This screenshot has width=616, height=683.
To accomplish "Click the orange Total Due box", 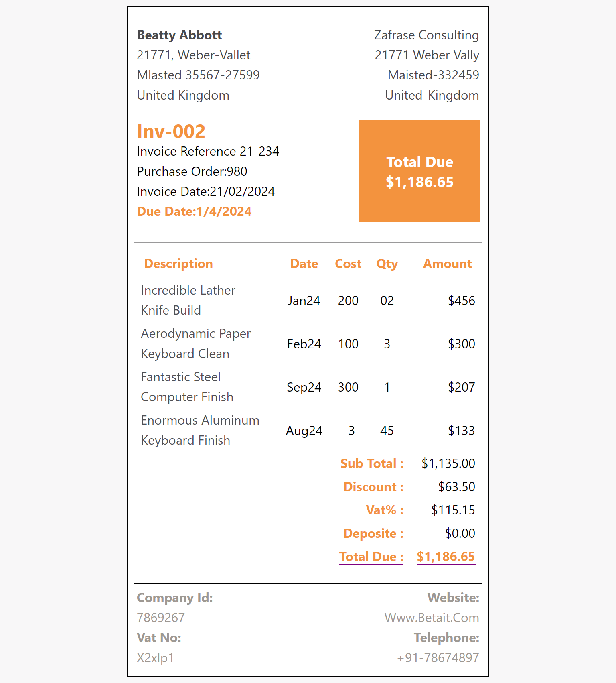I will [419, 171].
